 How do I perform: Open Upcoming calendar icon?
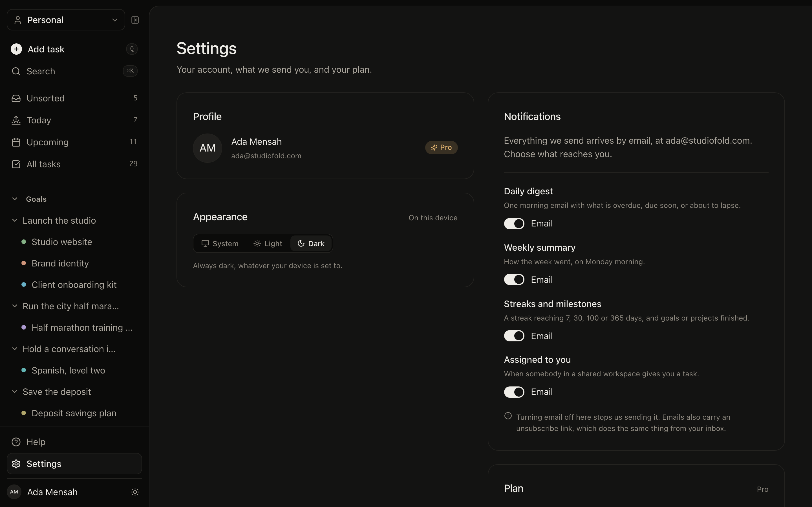(x=16, y=142)
